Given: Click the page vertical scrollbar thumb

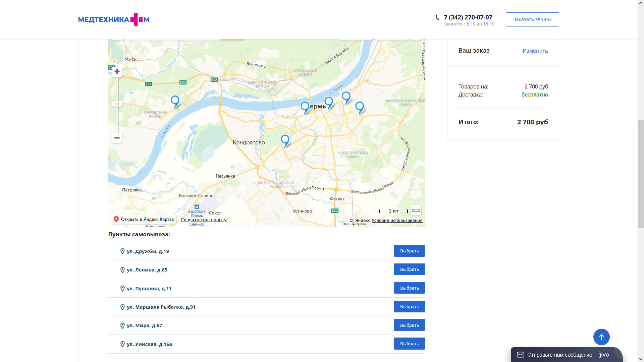Looking at the screenshot, I should [641, 174].
